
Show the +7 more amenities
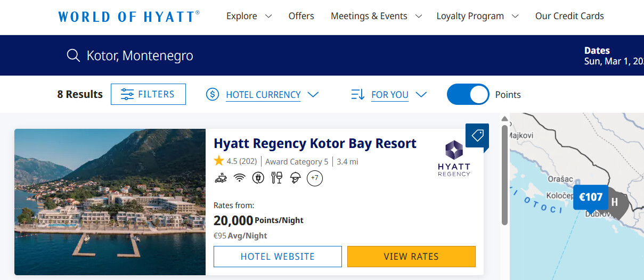(315, 178)
